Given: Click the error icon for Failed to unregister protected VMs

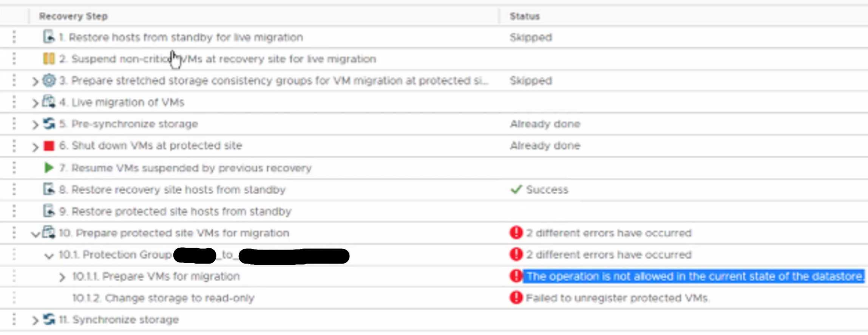Looking at the screenshot, I should [x=516, y=298].
